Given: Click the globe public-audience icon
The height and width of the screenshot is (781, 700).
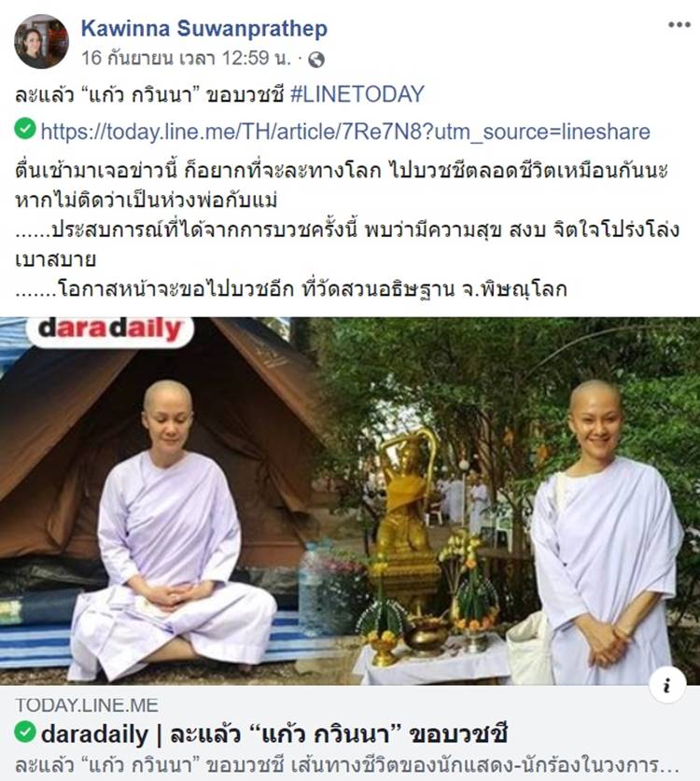Looking at the screenshot, I should coord(316,60).
